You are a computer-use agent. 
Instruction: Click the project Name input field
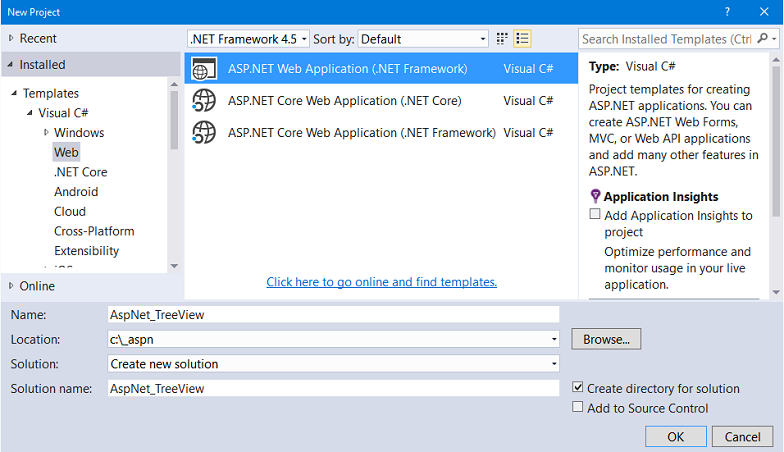[334, 314]
